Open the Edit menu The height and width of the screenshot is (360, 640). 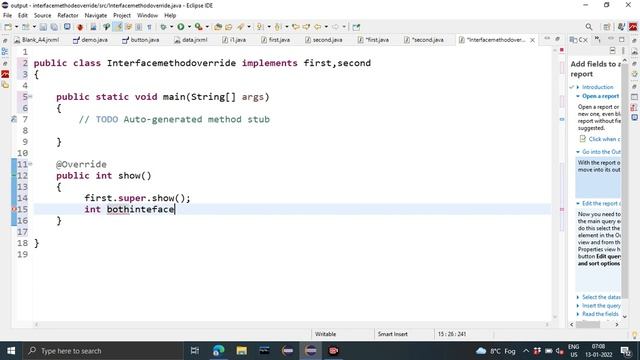[23, 16]
